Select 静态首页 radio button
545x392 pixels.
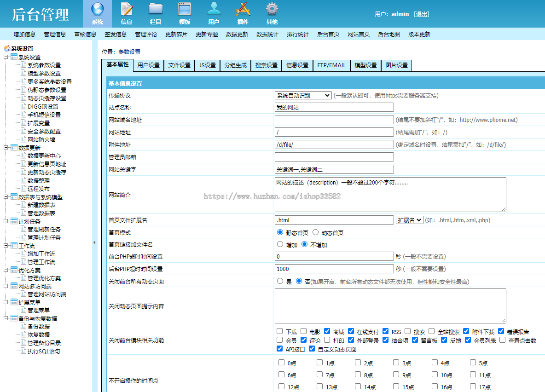coord(280,232)
